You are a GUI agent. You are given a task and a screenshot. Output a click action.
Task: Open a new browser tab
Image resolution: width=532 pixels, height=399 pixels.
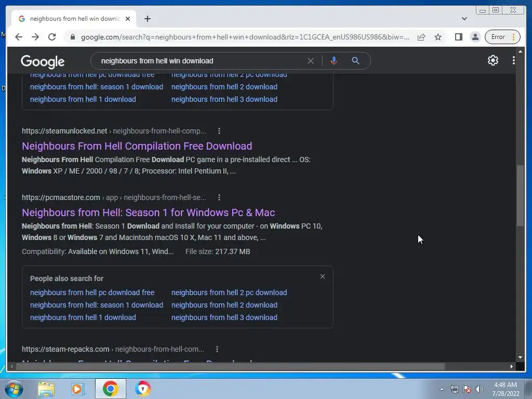pos(147,19)
